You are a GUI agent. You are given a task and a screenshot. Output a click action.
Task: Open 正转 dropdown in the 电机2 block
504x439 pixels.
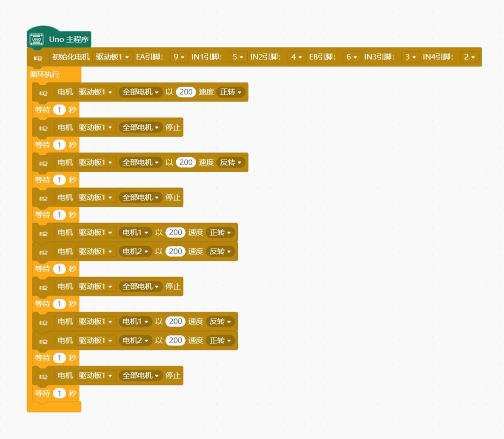pos(221,340)
